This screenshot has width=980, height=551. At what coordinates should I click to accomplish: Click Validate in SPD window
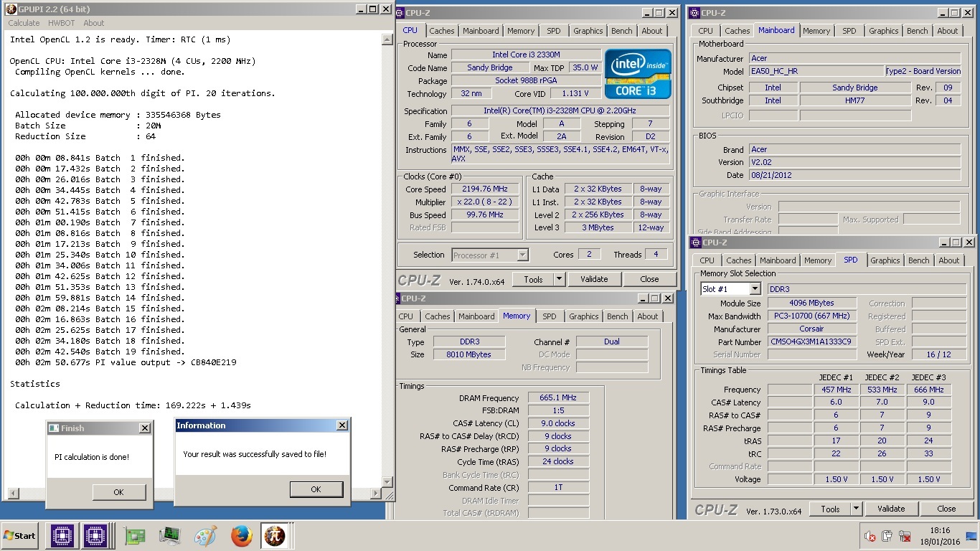click(x=891, y=509)
